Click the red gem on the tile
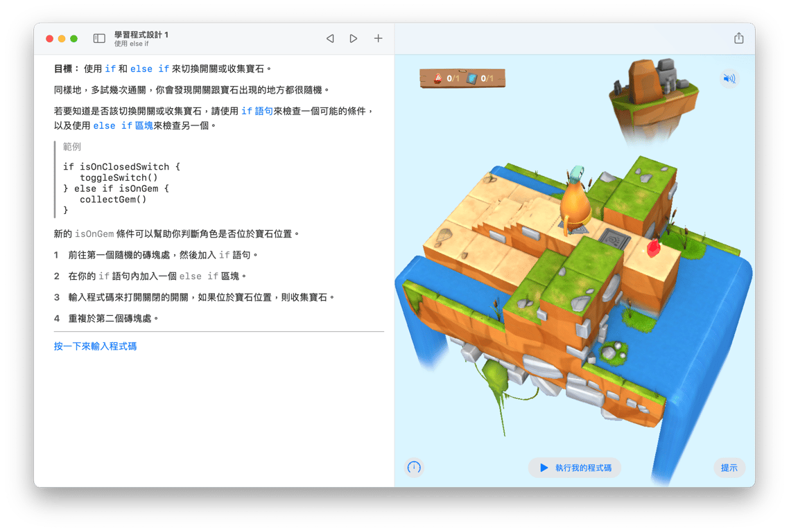This screenshot has width=789, height=532. click(x=652, y=249)
